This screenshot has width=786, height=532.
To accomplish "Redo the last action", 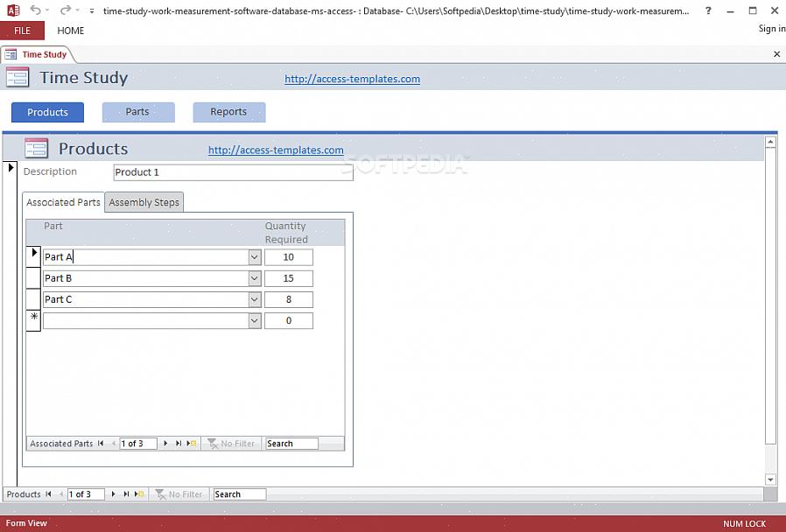I will pyautogui.click(x=65, y=10).
